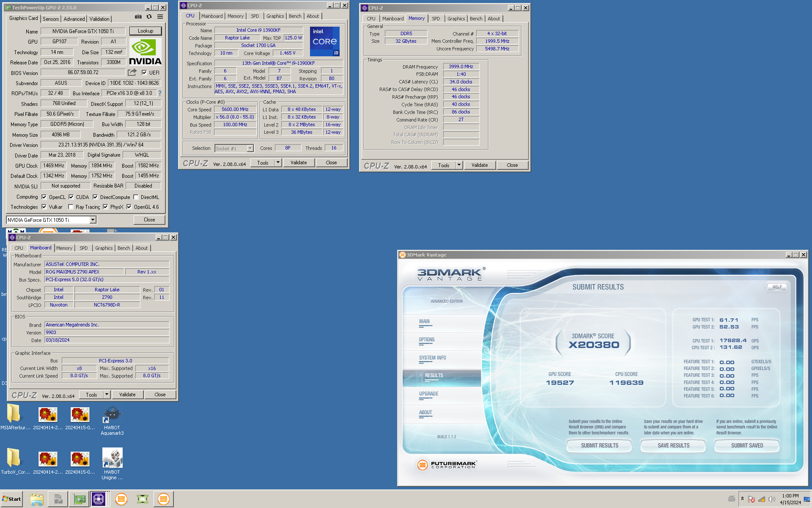
Task: Toggle the DirectCompute checkbox
Action: [x=95, y=197]
